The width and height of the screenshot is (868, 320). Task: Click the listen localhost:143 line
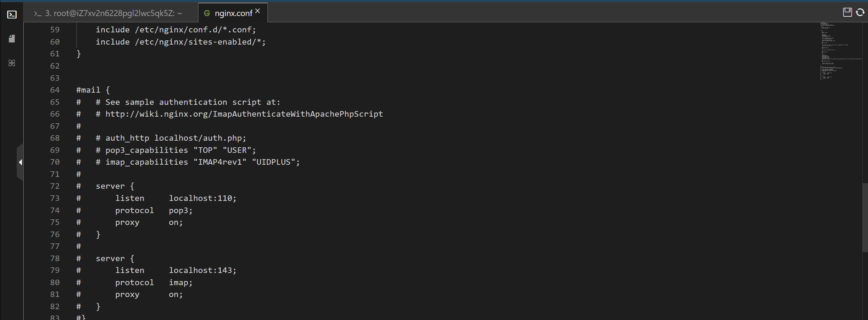click(x=176, y=271)
